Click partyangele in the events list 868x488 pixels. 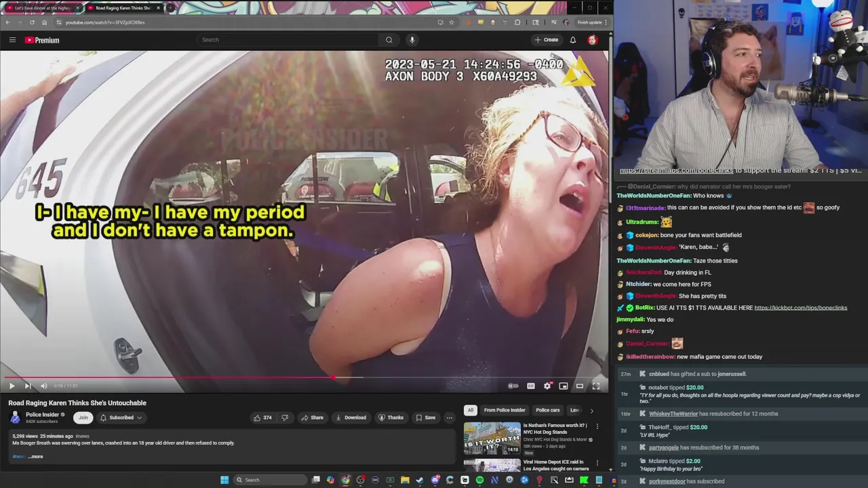[664, 447]
